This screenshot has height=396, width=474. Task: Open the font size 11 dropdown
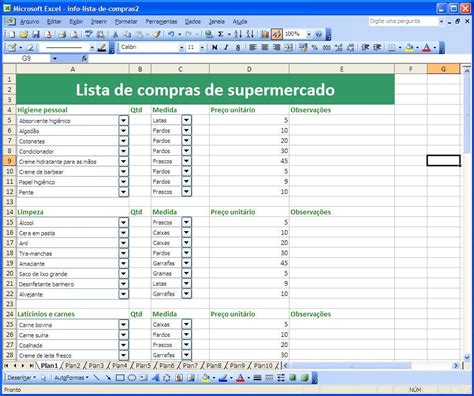(202, 48)
